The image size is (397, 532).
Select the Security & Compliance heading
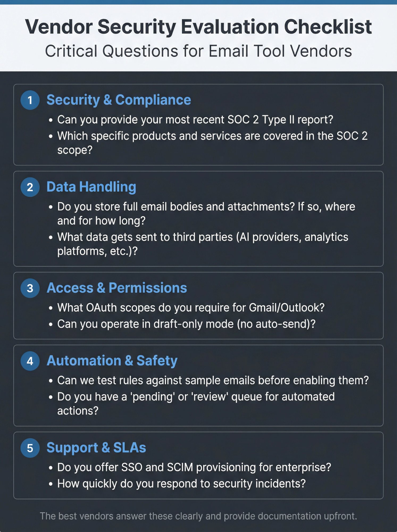click(x=119, y=100)
